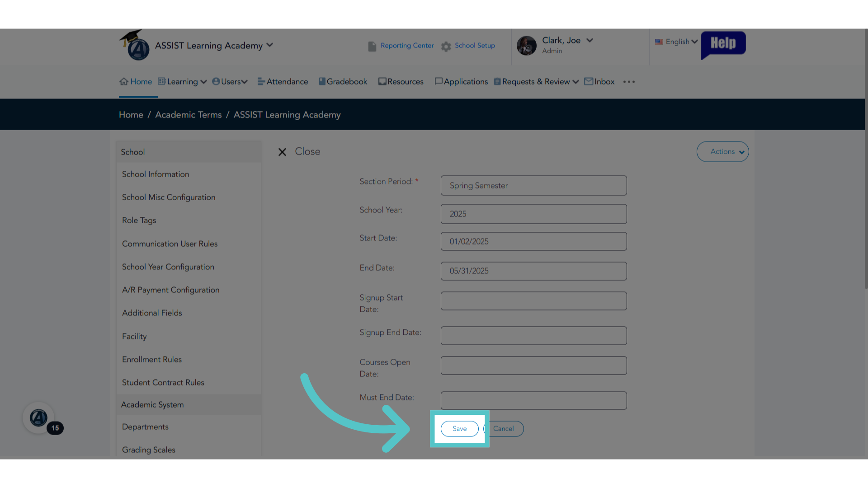This screenshot has height=488, width=868.
Task: Open the Gradebook menu item
Action: (343, 81)
